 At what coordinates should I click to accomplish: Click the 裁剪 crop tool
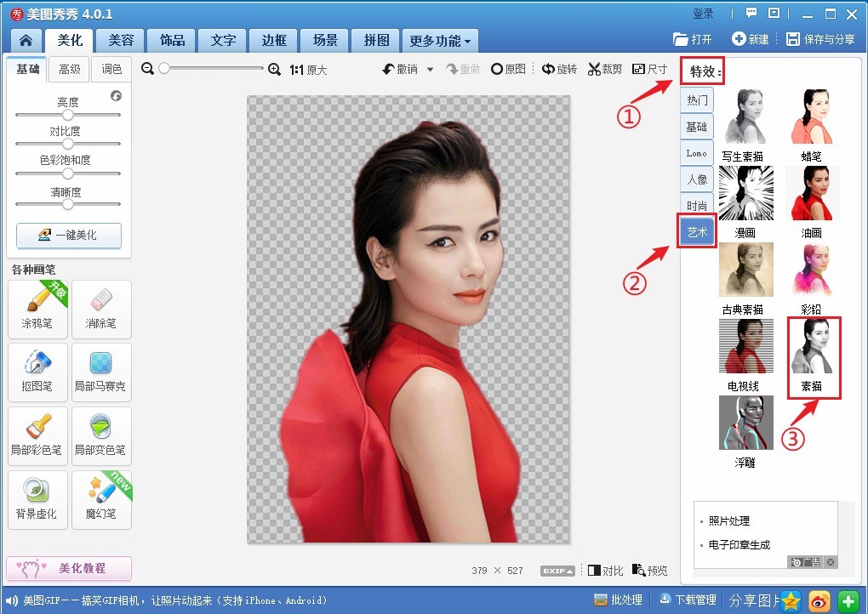coord(605,69)
